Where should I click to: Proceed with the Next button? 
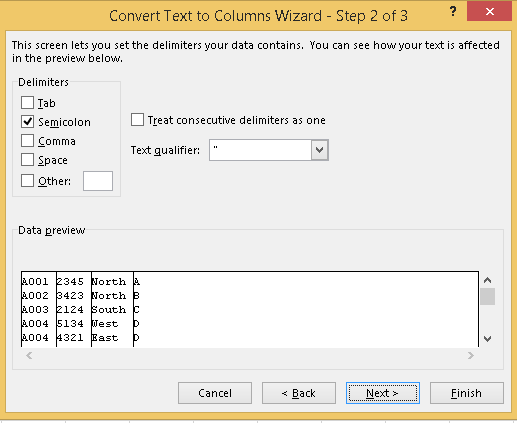383,393
